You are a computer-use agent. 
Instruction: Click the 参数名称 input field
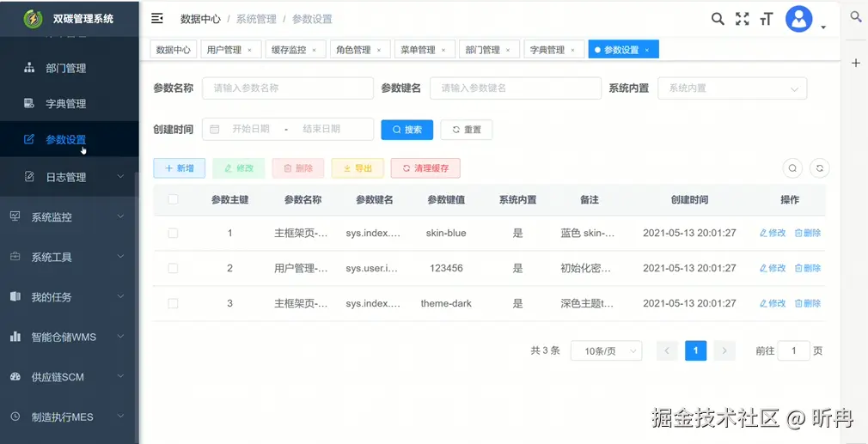click(288, 88)
